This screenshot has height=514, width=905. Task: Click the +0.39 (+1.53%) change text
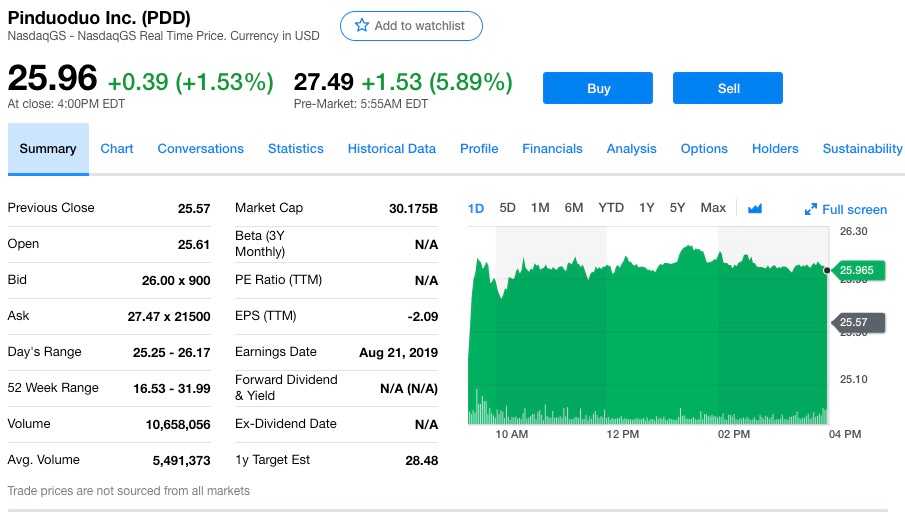[x=190, y=82]
